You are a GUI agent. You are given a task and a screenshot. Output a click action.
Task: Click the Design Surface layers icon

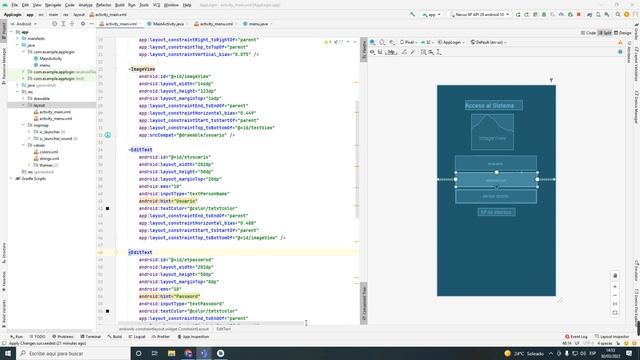373,42
